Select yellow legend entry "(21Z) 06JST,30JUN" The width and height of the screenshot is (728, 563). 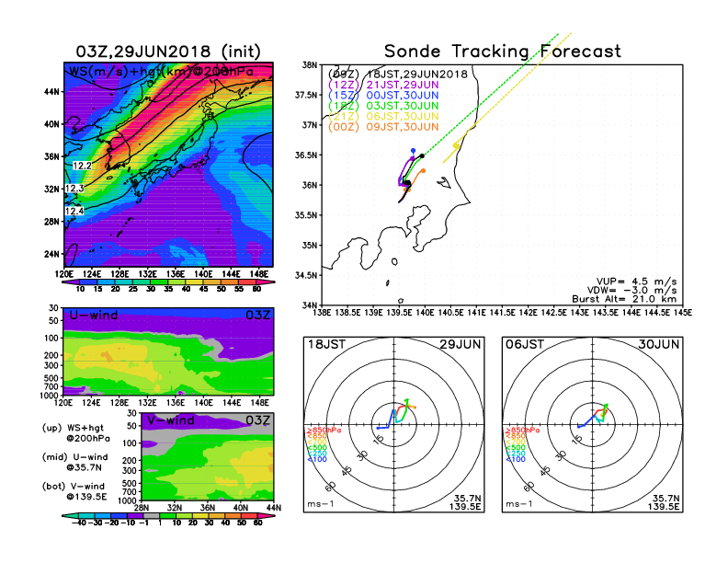[x=383, y=117]
